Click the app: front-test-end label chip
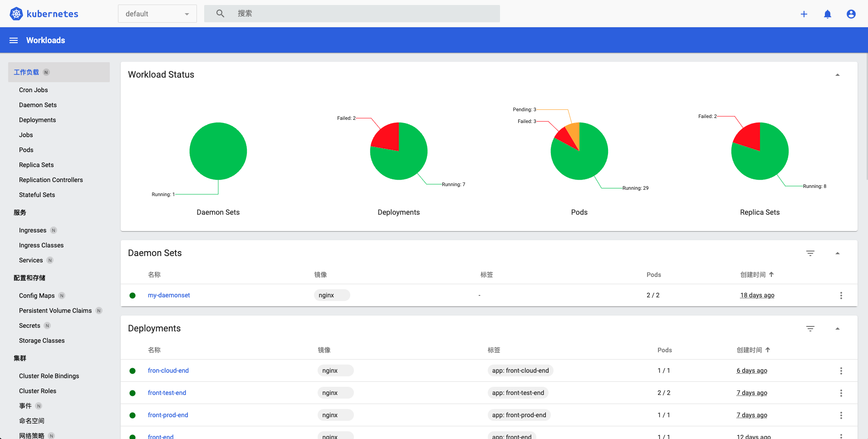The height and width of the screenshot is (439, 868). (x=518, y=393)
